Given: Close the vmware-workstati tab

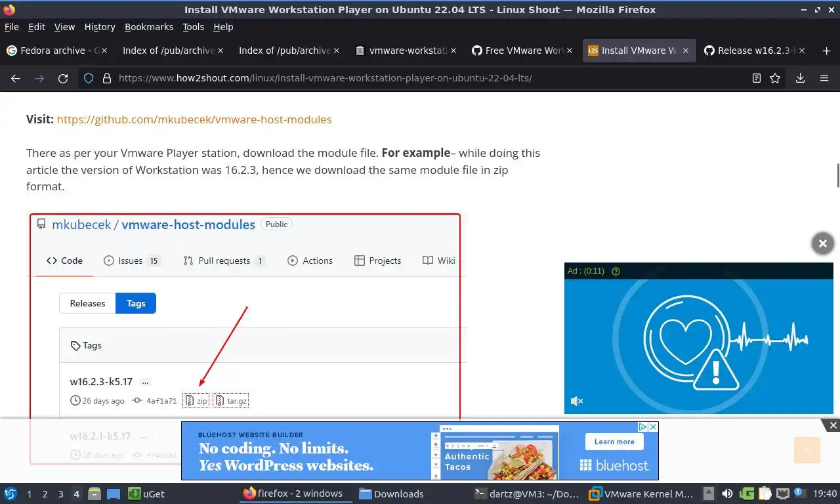Looking at the screenshot, I should (453, 51).
